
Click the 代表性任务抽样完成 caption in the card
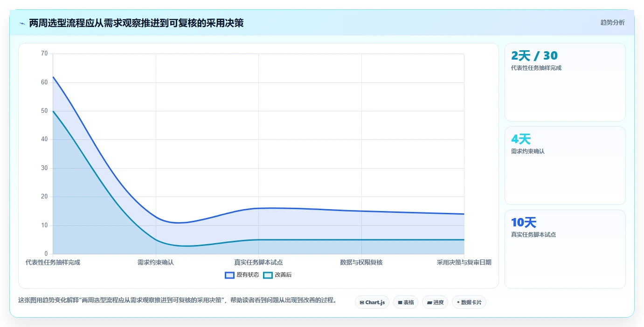coord(536,68)
